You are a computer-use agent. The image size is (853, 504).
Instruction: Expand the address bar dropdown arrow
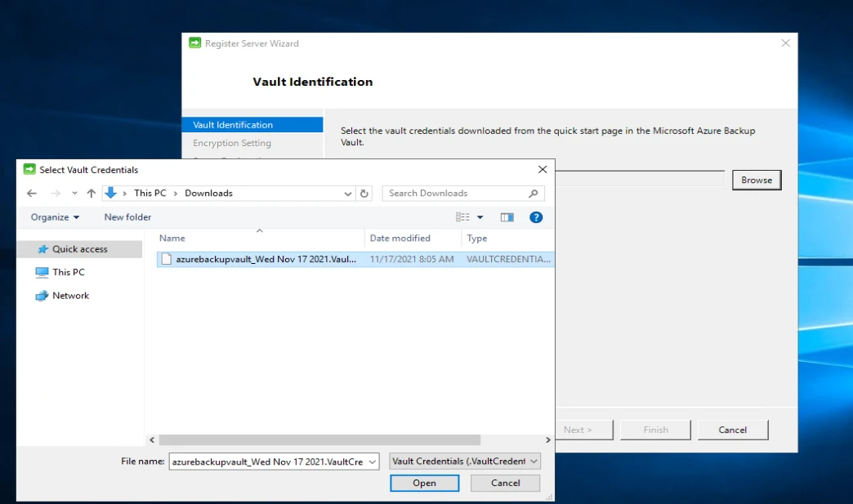tap(348, 193)
